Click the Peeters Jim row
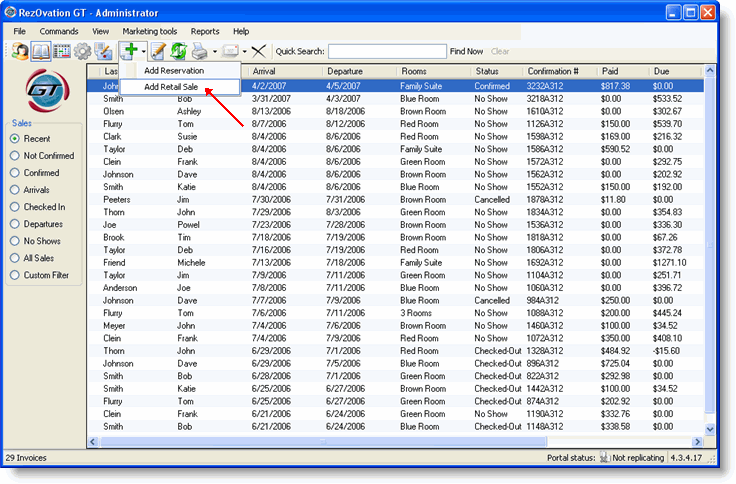The width and height of the screenshot is (736, 484). point(395,200)
